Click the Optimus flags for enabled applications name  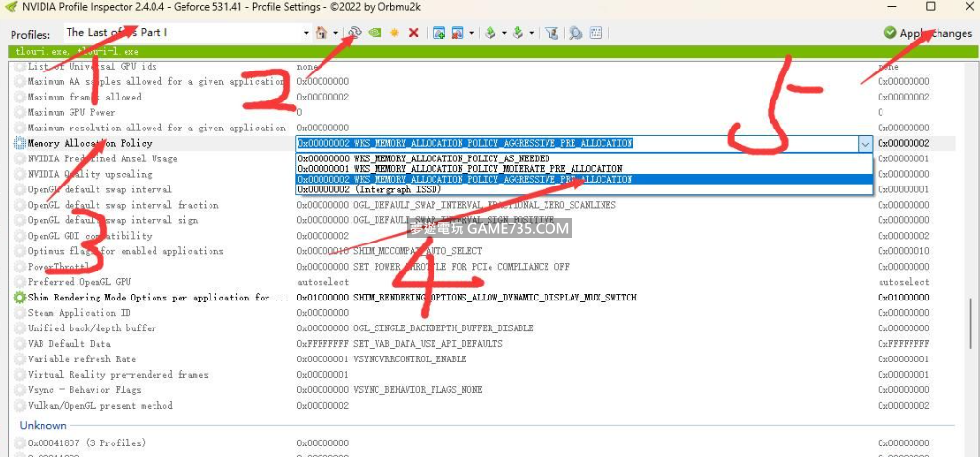pos(125,251)
